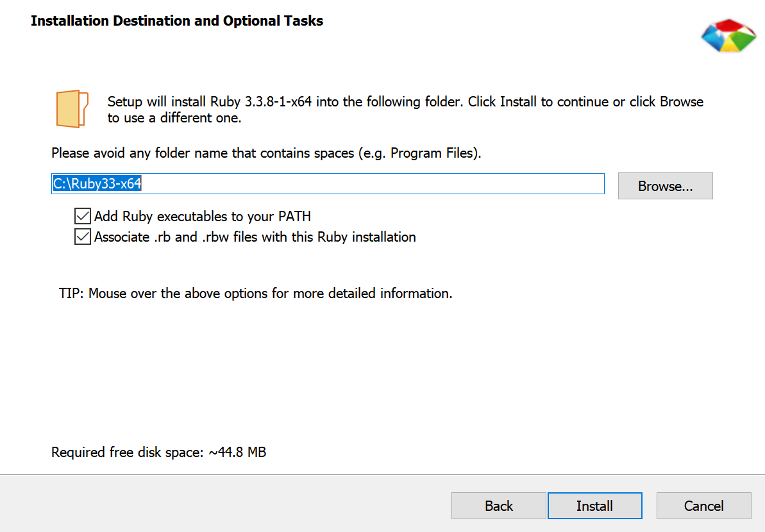Image resolution: width=765 pixels, height=532 pixels.
Task: Cancel the Ruby setup
Action: tap(703, 506)
